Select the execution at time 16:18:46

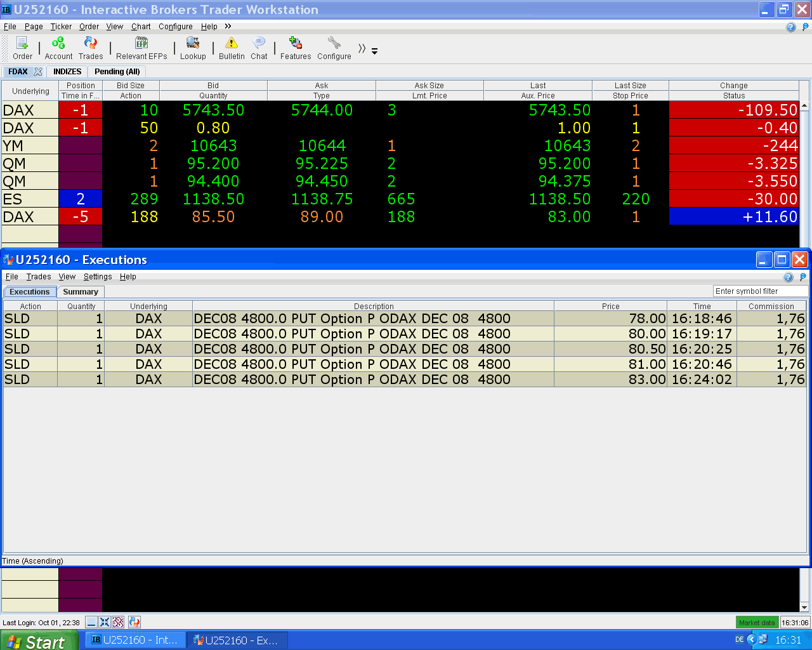[405, 319]
